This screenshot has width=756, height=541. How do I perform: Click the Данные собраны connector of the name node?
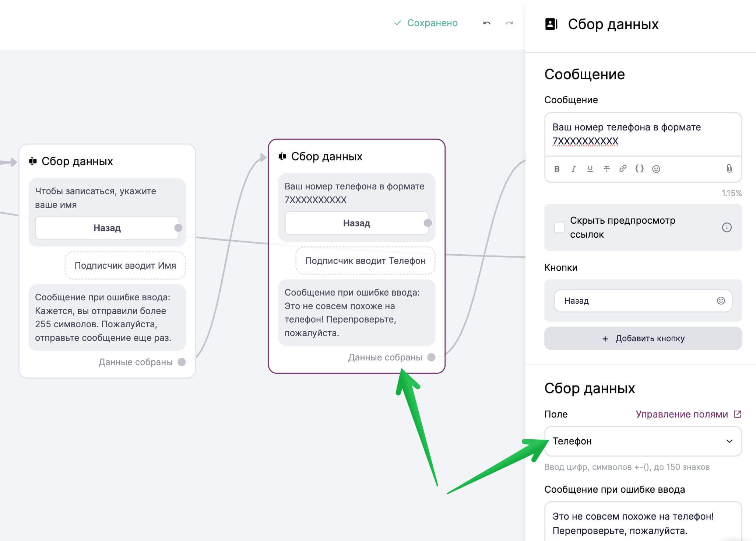[182, 362]
